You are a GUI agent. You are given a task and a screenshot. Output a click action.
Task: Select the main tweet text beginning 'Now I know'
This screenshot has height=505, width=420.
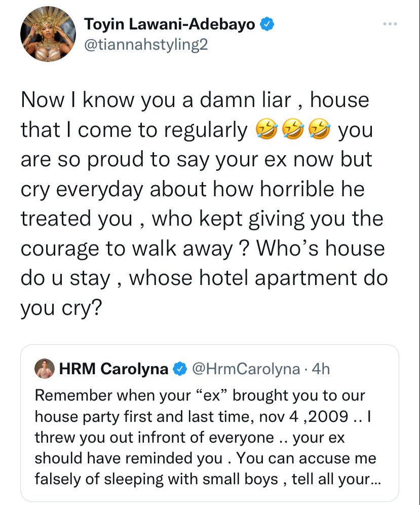click(x=204, y=203)
